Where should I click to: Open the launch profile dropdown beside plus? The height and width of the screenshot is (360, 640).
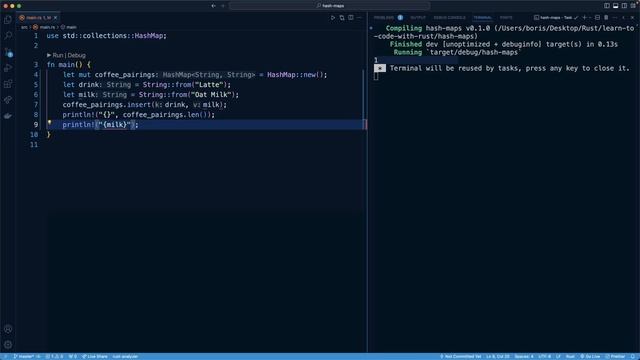pos(590,18)
